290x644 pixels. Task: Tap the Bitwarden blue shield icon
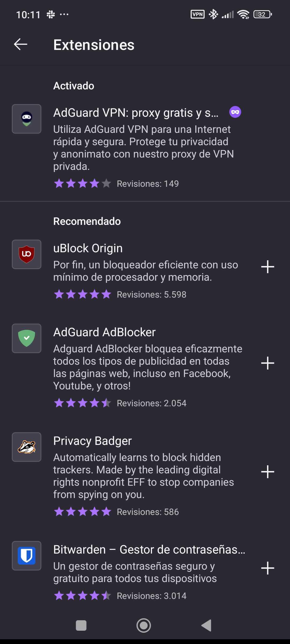point(27,556)
